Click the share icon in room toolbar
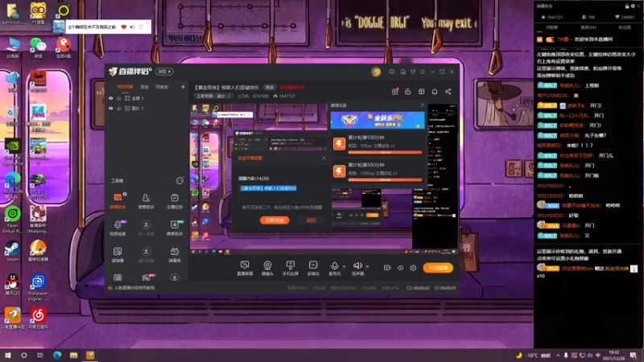Screen dimensions: 644x362 coord(448,92)
